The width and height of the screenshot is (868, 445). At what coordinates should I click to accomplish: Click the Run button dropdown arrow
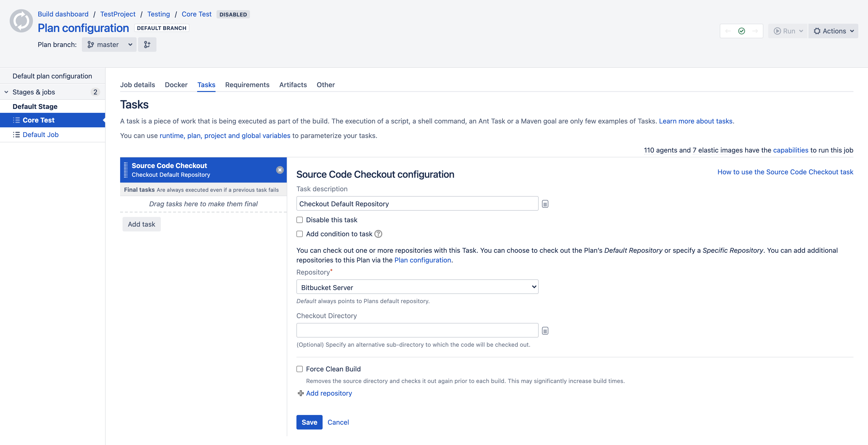pyautogui.click(x=800, y=31)
